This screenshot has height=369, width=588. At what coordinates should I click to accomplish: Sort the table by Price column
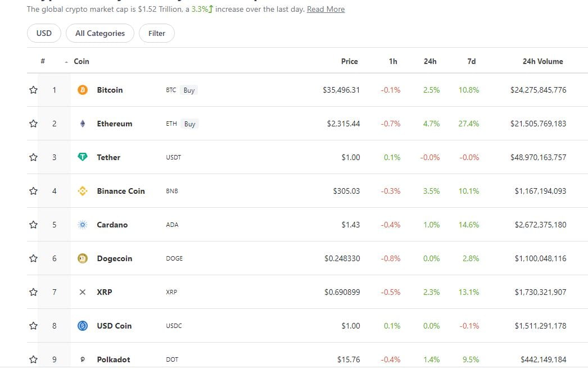[349, 61]
